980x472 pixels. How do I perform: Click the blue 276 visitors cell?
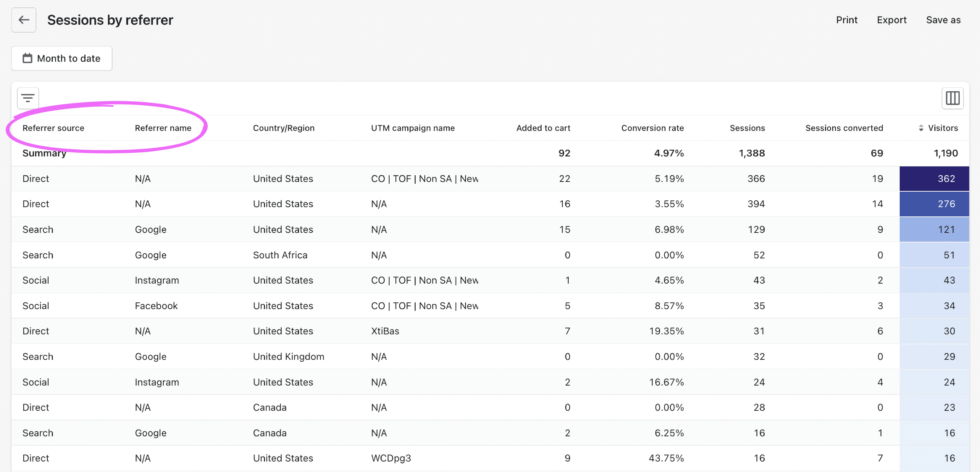pos(934,204)
